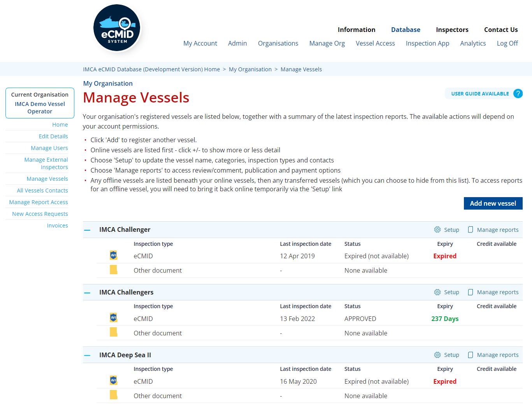
Task: Open Manage External Inspectors in the sidebar
Action: [x=46, y=163]
